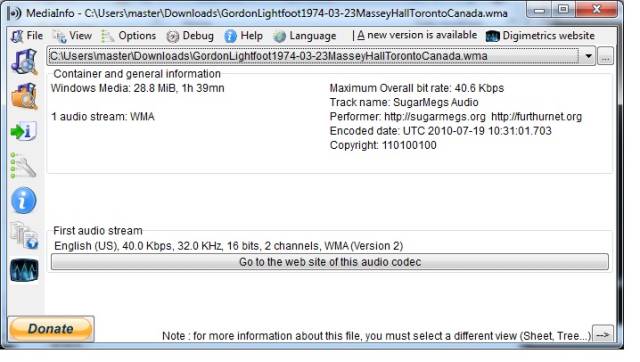
Task: Click the Digimetrics waveform sidebar icon
Action: [24, 270]
